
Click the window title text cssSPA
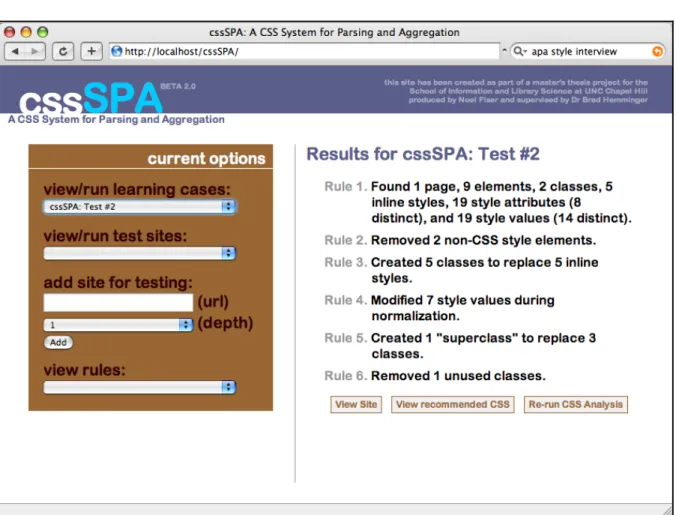[x=334, y=32]
